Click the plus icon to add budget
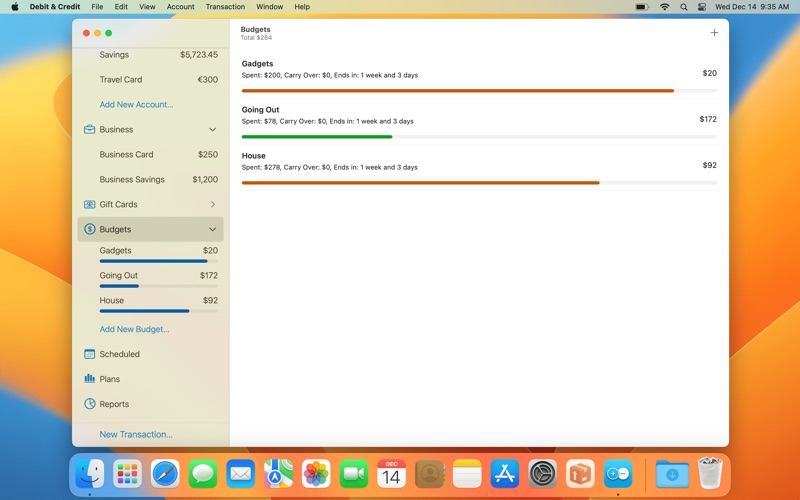Screen dimensions: 800x500 [x=714, y=33]
